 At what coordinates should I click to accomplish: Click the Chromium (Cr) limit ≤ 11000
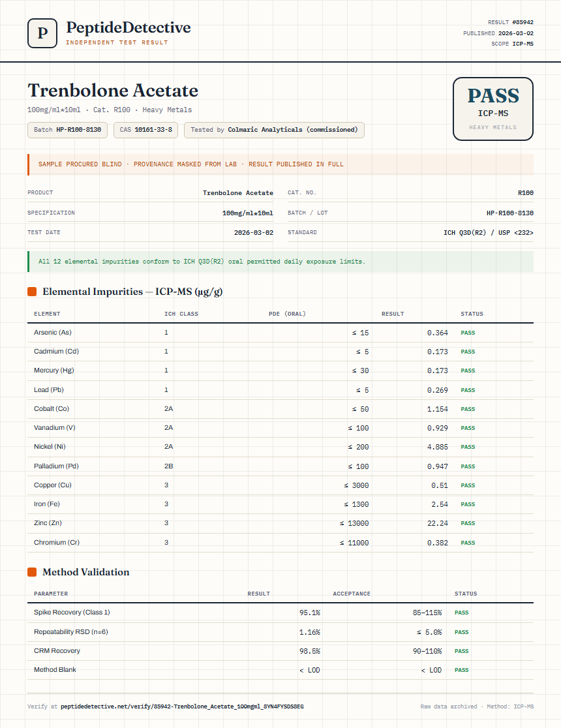pyautogui.click(x=354, y=543)
